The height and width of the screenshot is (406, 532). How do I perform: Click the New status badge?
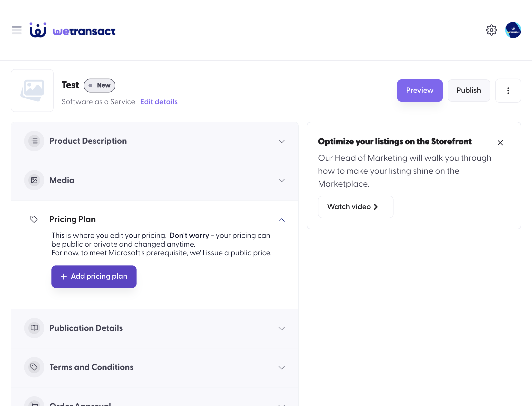tap(99, 85)
